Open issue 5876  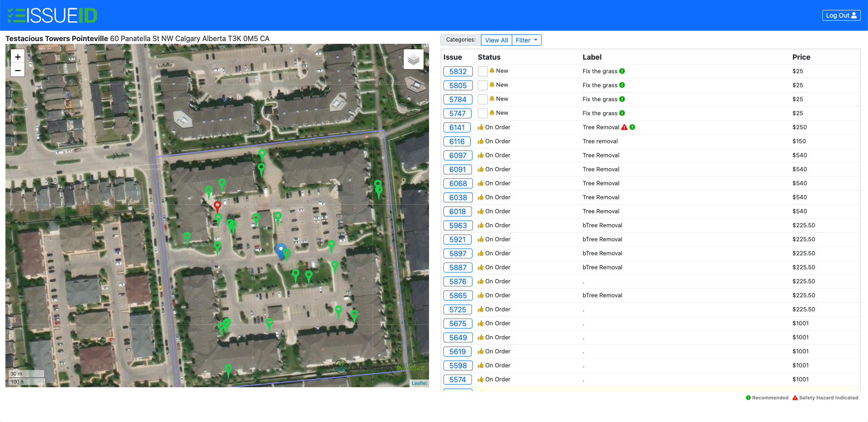point(458,281)
